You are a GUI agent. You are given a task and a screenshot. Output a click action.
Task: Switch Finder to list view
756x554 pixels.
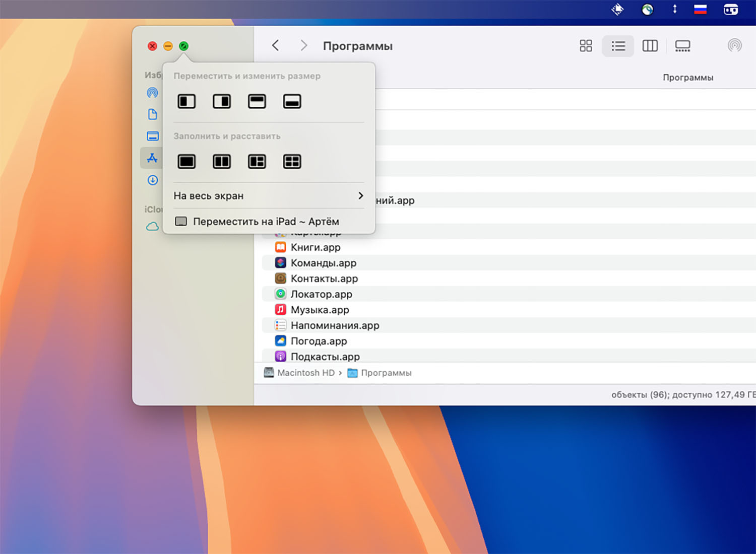coord(618,46)
